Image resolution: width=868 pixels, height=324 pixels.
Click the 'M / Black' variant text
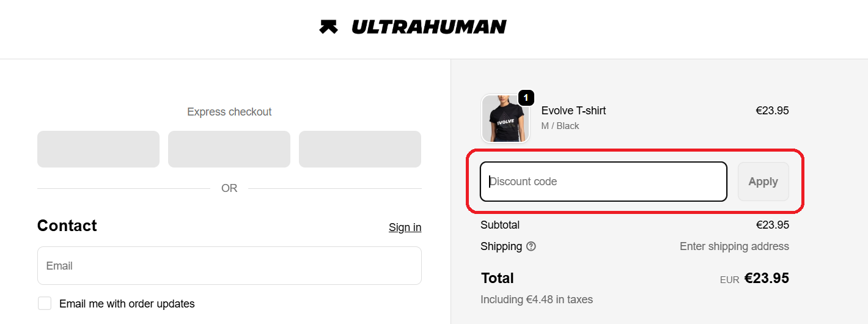[x=560, y=126]
